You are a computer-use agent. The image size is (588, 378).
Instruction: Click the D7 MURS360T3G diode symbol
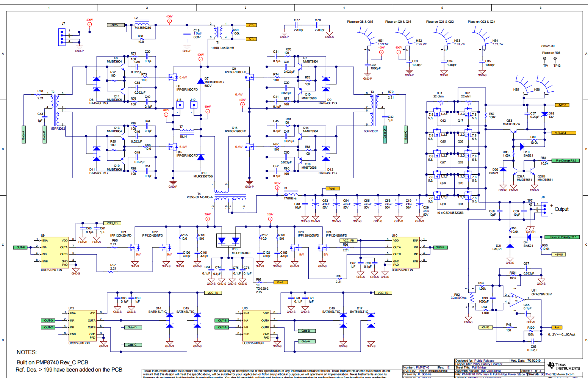[x=201, y=80]
